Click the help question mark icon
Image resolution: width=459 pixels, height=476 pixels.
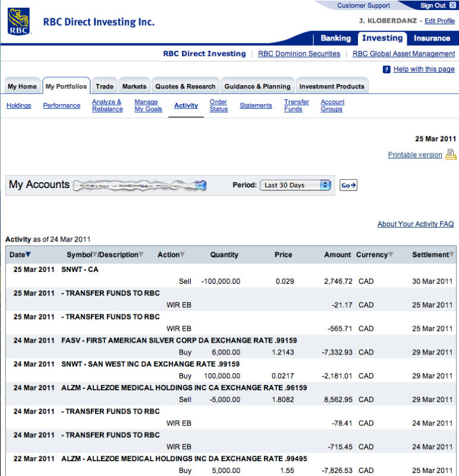tap(386, 70)
